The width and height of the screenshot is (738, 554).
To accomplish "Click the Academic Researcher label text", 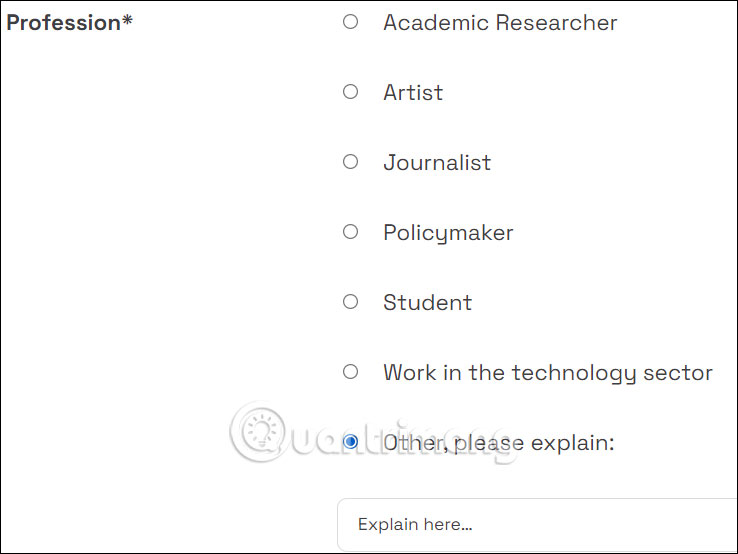I will click(x=500, y=22).
